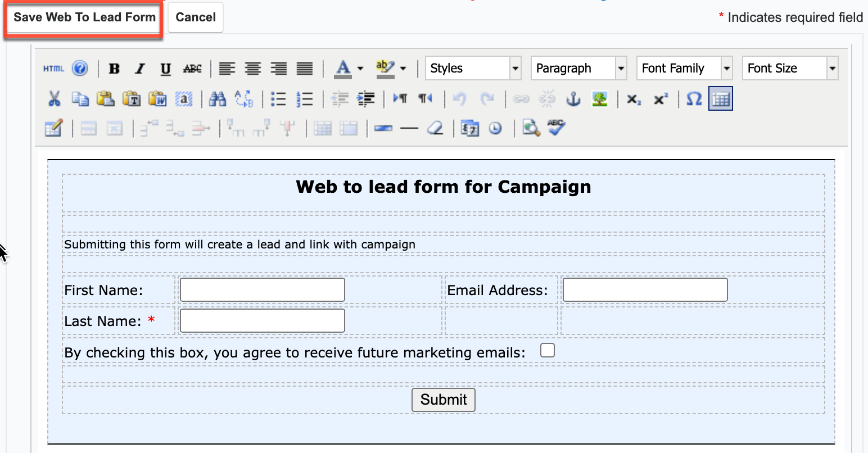The image size is (868, 453).
Task: Click the First Name input field
Action: [x=262, y=290]
